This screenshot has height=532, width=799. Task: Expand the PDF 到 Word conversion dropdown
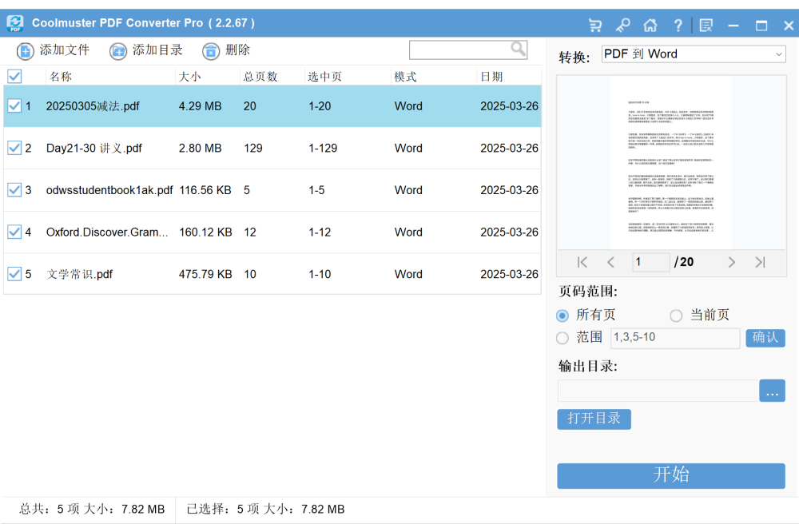click(x=693, y=54)
